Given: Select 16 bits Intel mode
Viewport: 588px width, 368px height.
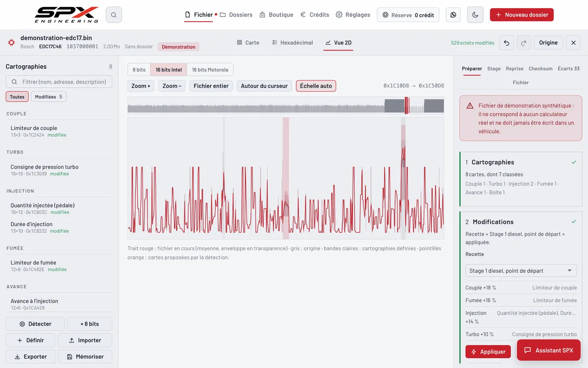Looking at the screenshot, I should 169,70.
